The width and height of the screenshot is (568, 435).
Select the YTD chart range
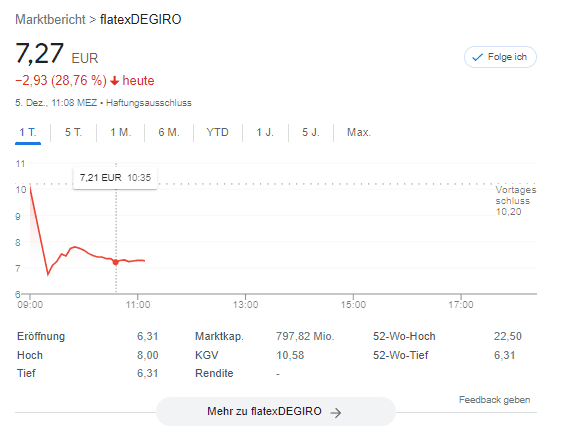(x=217, y=133)
